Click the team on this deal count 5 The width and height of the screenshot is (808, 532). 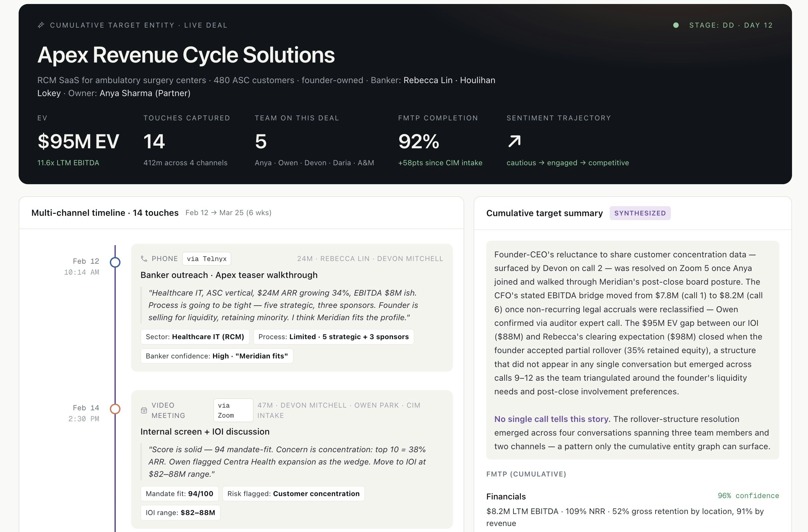[261, 141]
